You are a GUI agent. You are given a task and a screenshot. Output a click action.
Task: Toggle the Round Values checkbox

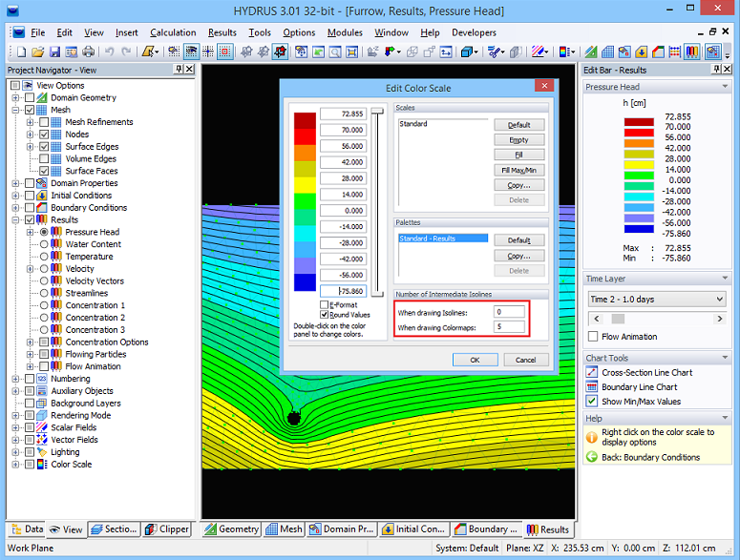[325, 315]
